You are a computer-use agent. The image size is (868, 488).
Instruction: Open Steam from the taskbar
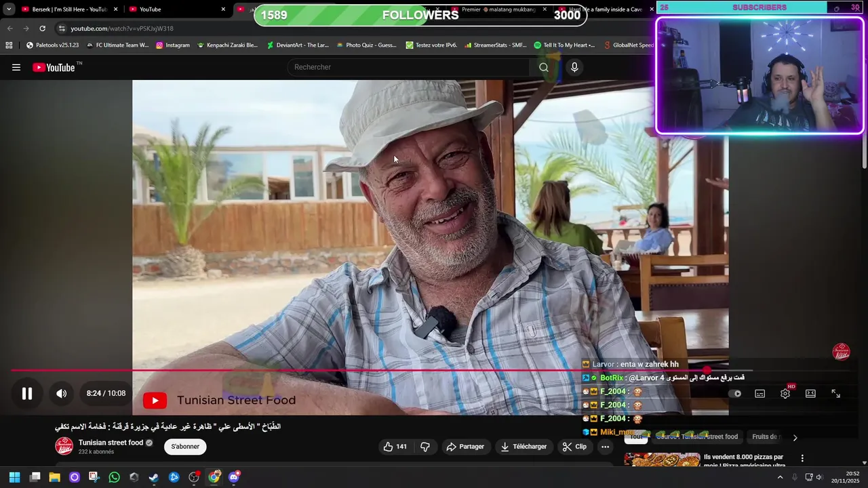coord(154,477)
